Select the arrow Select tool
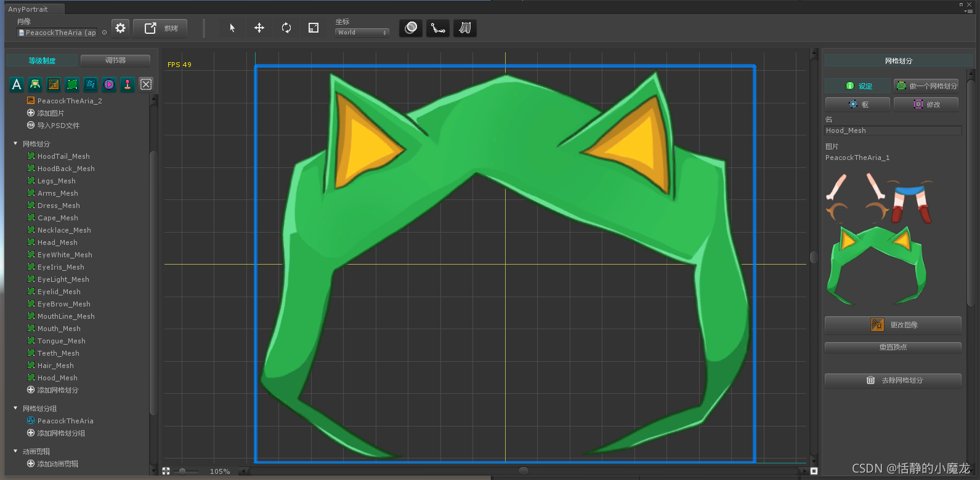 coord(232,28)
